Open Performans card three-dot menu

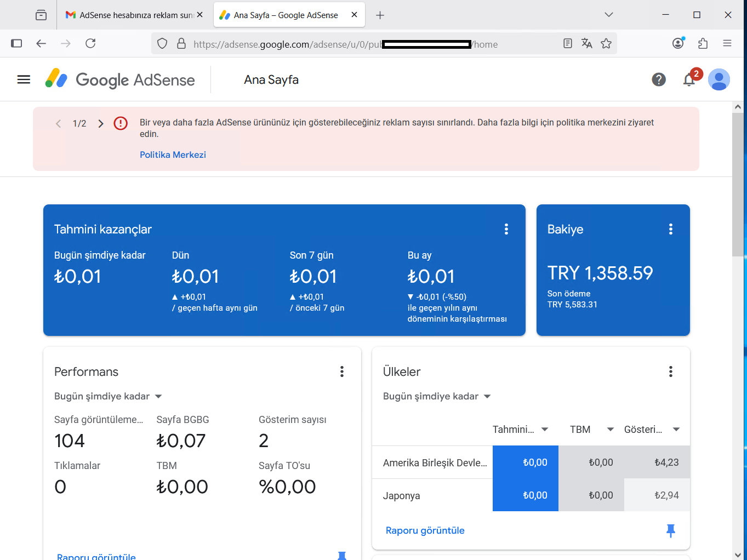[x=342, y=372]
